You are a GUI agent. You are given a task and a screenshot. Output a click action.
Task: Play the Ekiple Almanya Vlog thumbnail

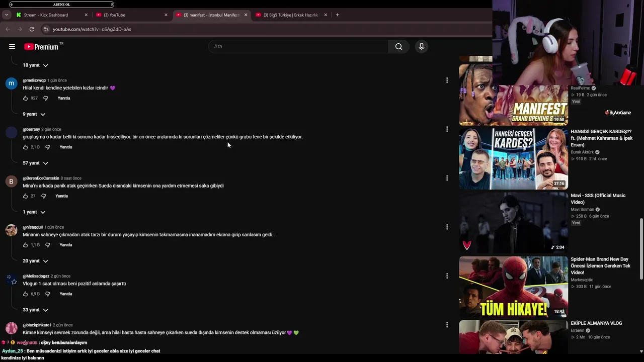(513, 337)
